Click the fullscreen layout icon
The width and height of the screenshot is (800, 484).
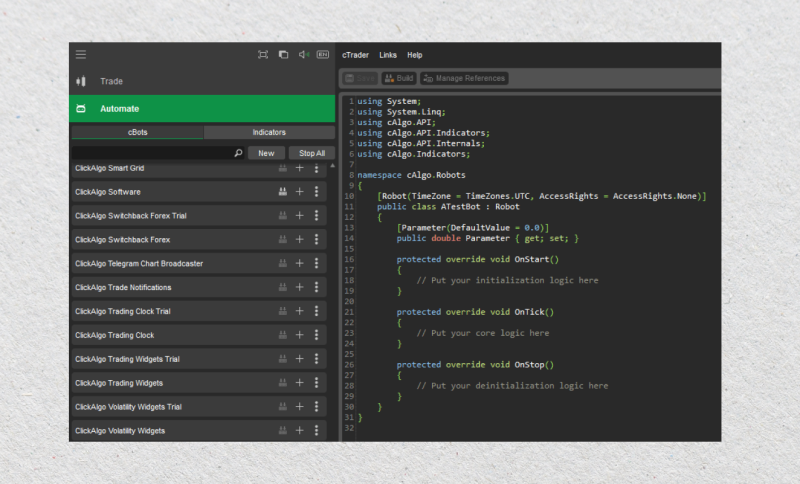tap(263, 55)
